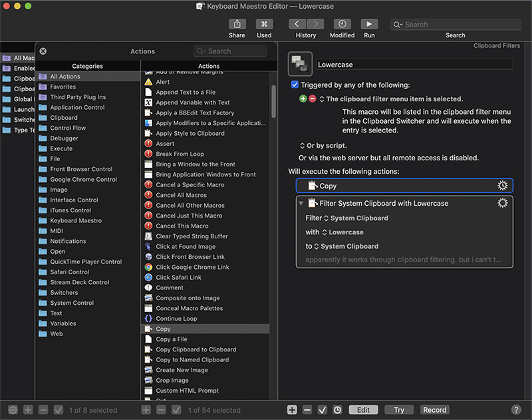The height and width of the screenshot is (420, 532).
Task: Open the gear menu for the Copy action
Action: 503,186
